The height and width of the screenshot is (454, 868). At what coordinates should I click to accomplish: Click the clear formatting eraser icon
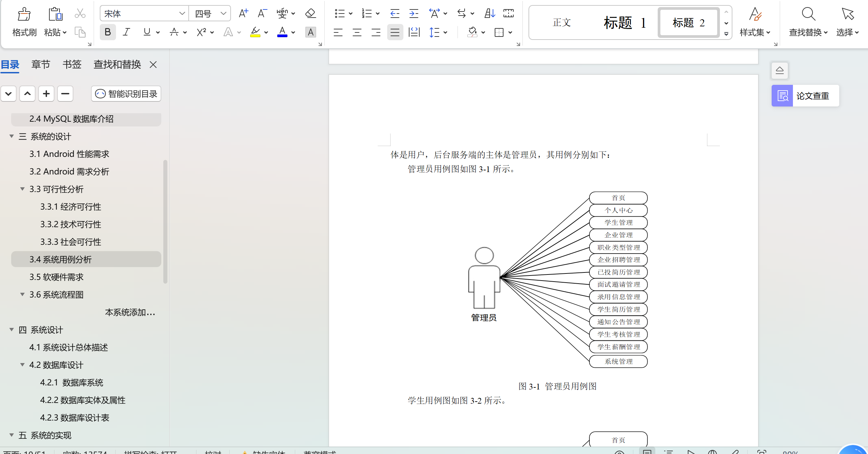(310, 14)
